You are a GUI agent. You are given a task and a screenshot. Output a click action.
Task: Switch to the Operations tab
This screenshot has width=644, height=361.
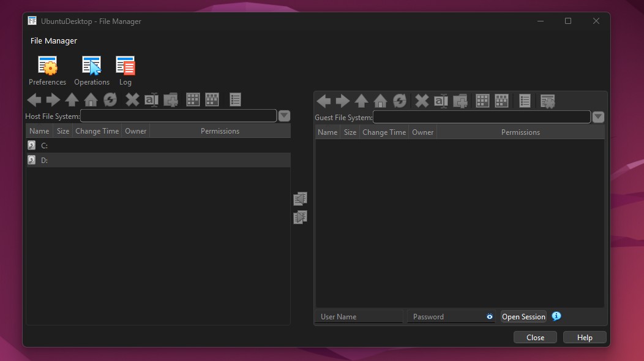[92, 70]
